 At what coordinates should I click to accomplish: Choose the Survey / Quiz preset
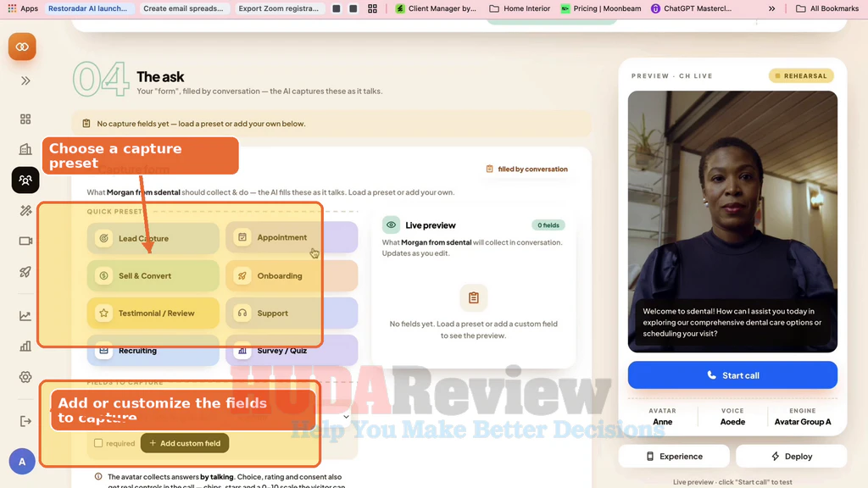pyautogui.click(x=292, y=350)
